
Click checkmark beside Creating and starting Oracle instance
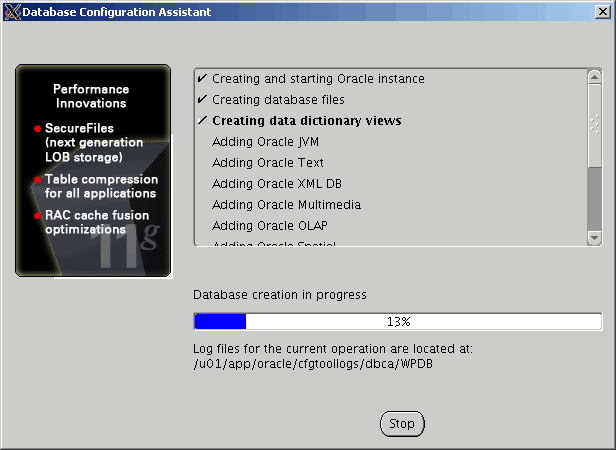click(x=202, y=78)
